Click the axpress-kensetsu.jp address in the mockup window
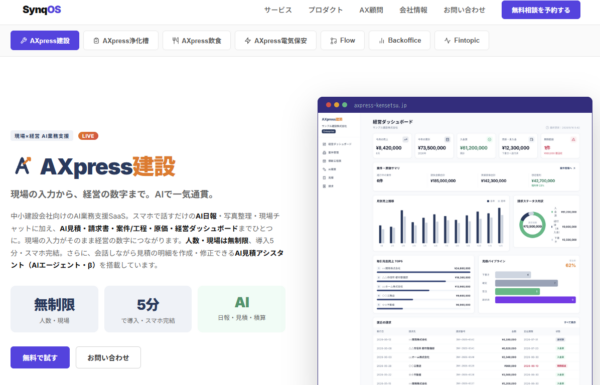 pos(380,105)
